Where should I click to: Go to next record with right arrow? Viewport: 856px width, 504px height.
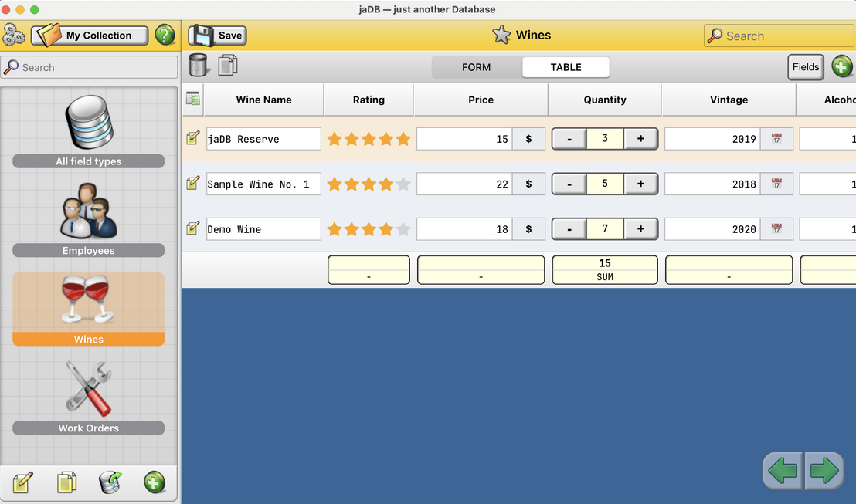click(x=824, y=470)
